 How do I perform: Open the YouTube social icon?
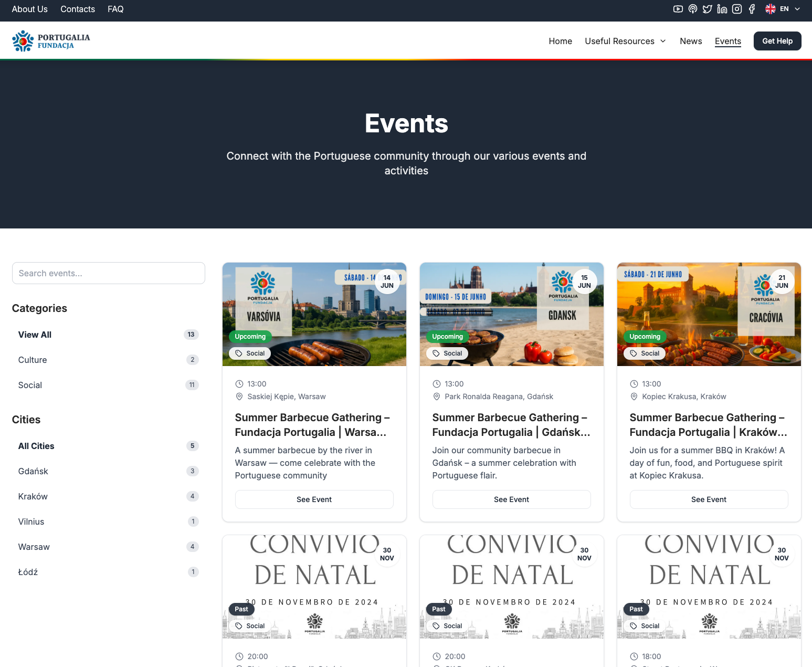tap(678, 9)
